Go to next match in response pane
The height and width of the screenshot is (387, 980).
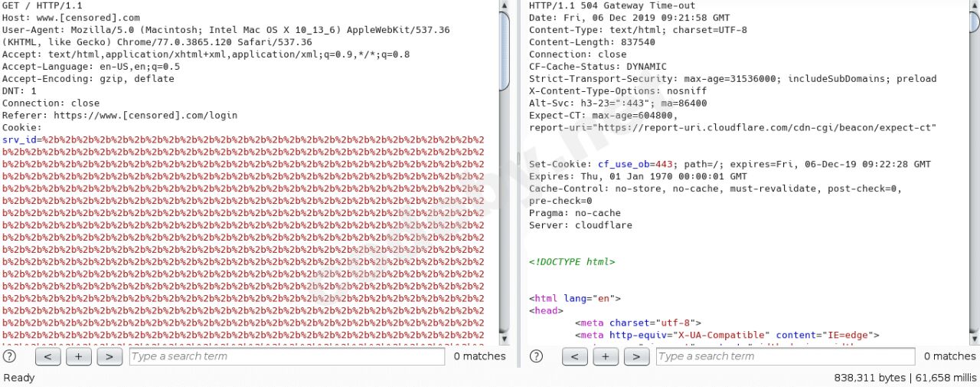(x=636, y=356)
